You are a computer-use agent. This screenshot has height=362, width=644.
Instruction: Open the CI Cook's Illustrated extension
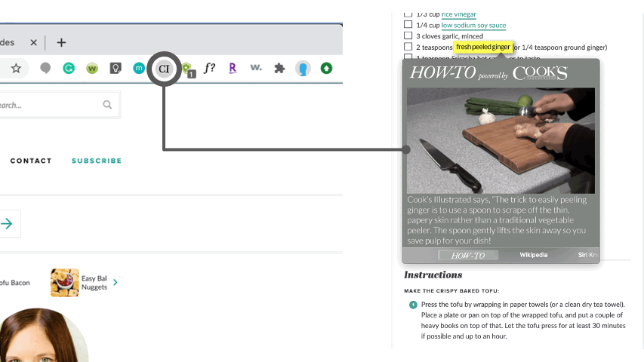click(164, 69)
